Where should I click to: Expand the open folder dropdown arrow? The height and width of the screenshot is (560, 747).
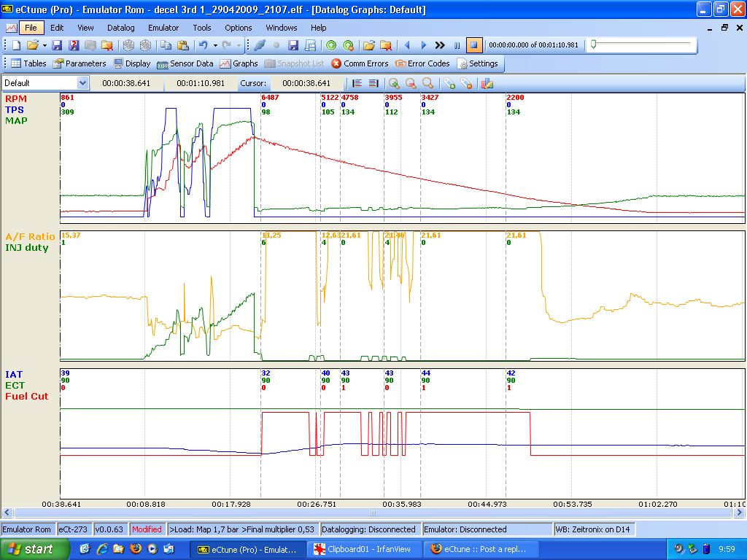pos(44,45)
